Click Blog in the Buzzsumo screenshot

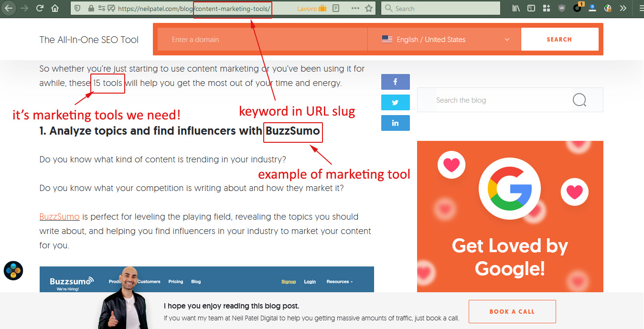[x=196, y=282]
